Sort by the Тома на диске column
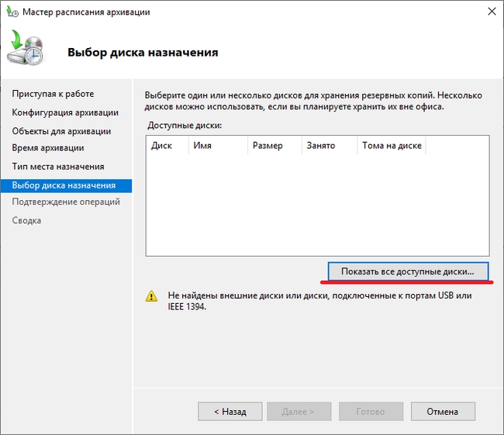 click(391, 146)
